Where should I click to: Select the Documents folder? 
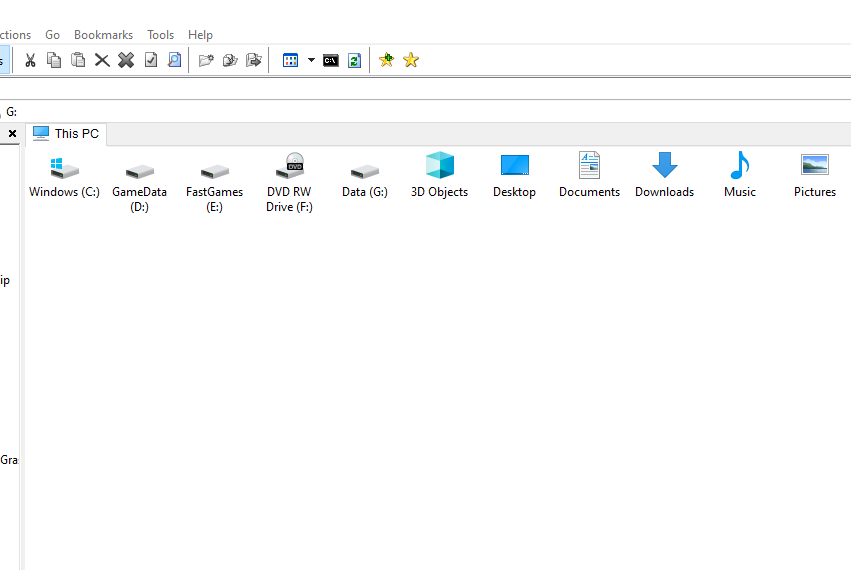(589, 176)
